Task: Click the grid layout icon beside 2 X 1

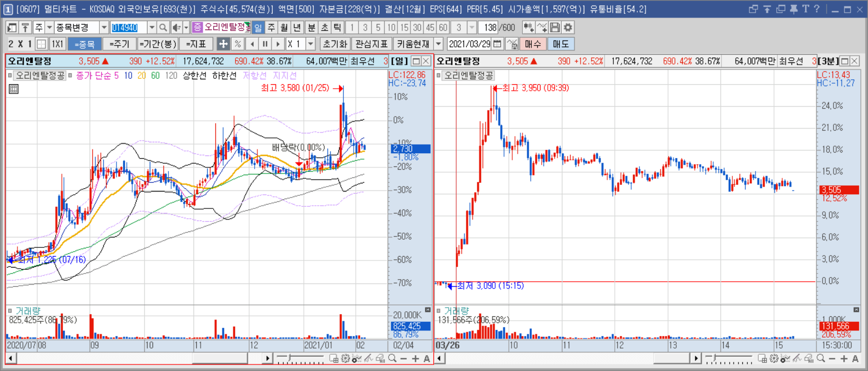Action: click(x=42, y=44)
